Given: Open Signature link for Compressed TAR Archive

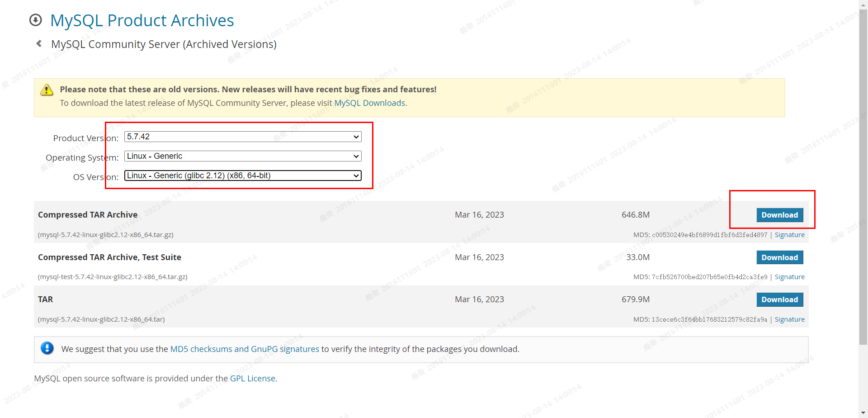Looking at the screenshot, I should coord(789,235).
